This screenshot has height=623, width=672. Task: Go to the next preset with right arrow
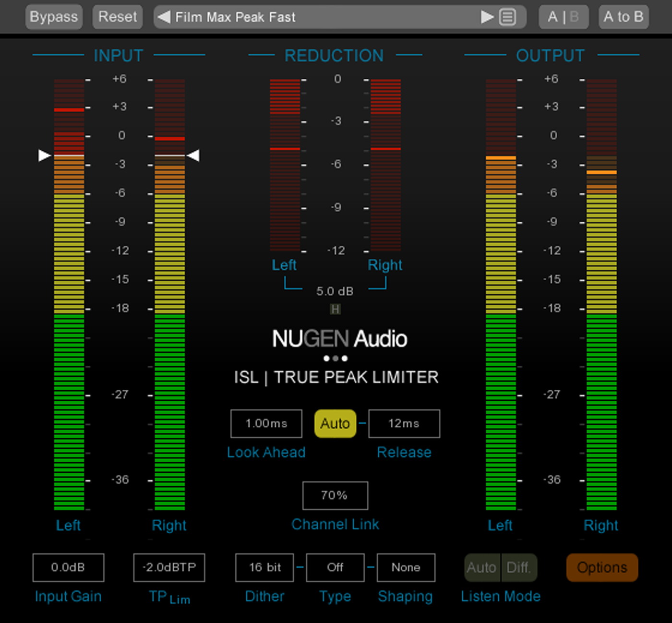coord(487,17)
